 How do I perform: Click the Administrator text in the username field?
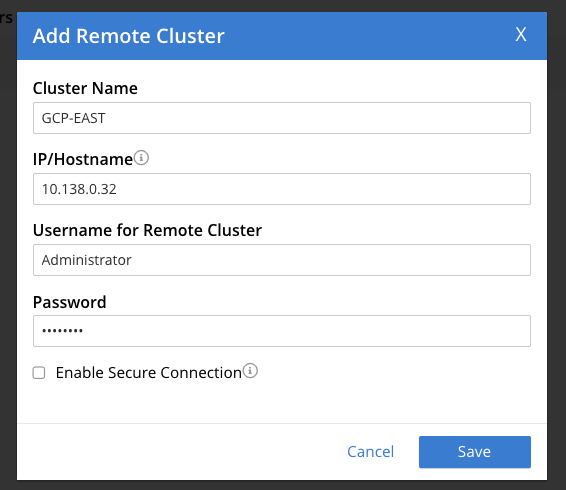tap(87, 260)
